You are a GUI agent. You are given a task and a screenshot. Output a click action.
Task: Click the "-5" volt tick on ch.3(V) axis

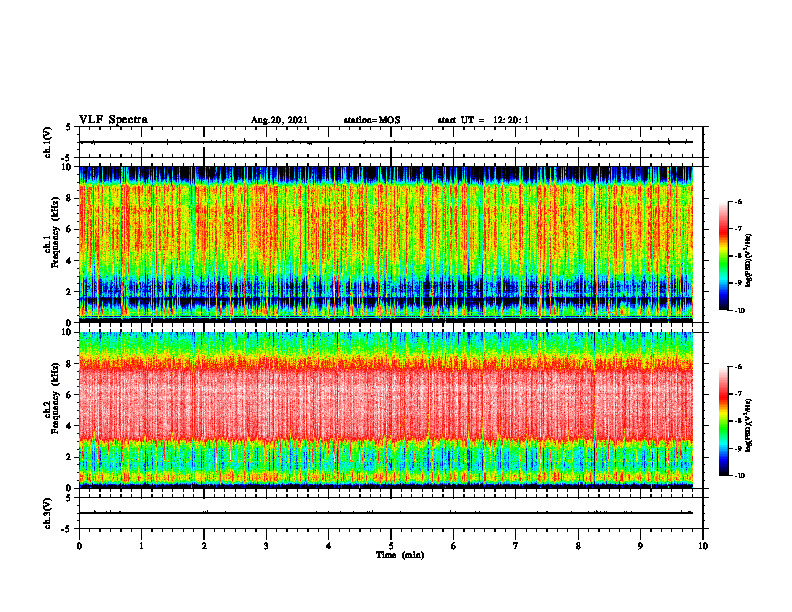coord(66,529)
